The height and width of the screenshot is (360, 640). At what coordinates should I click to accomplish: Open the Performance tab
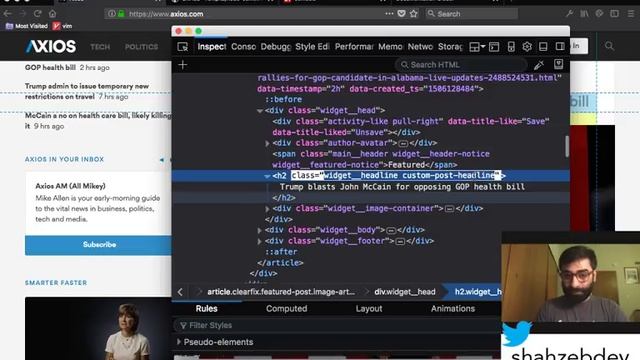pyautogui.click(x=354, y=47)
